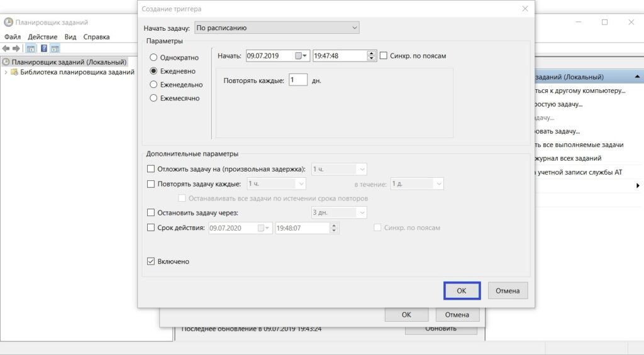Click the Повторять каждые days input field
644x355 pixels.
pyautogui.click(x=297, y=80)
